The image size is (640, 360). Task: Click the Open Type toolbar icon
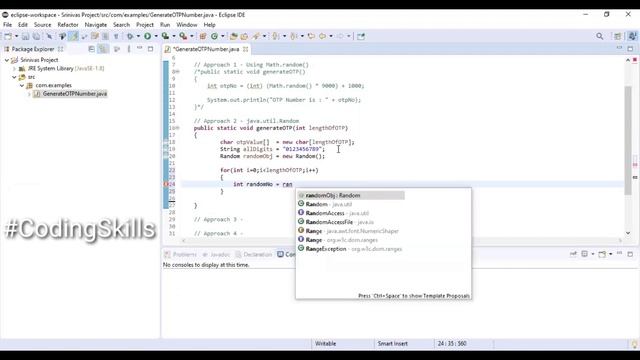(233, 36)
